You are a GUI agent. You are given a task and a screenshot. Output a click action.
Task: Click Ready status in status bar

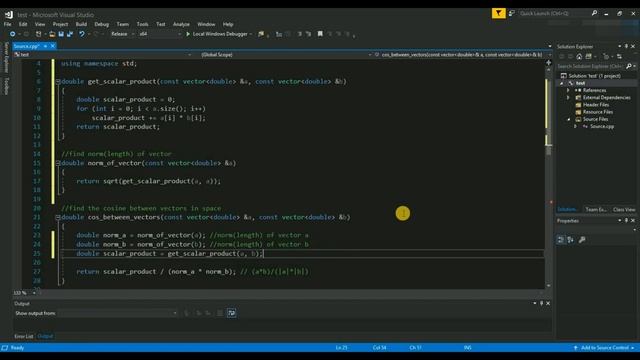point(17,348)
